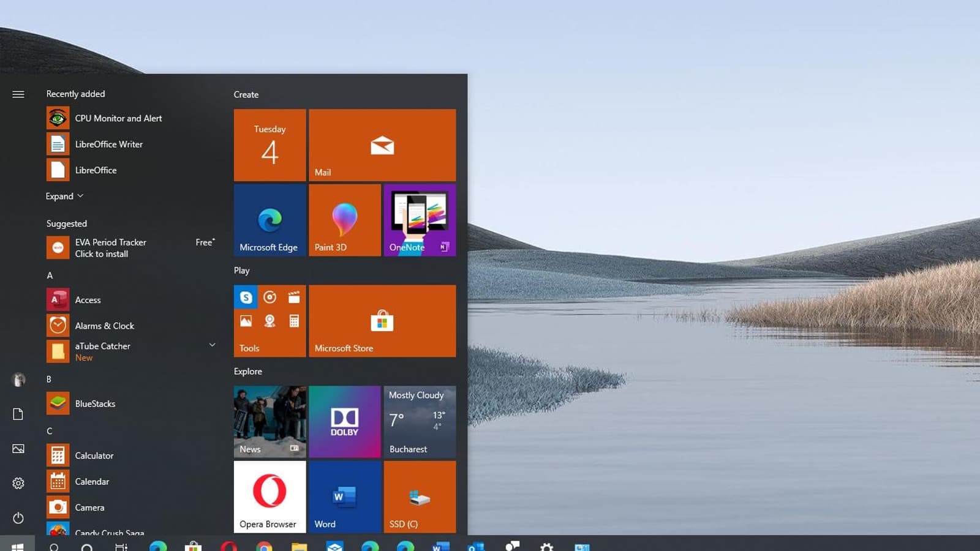Viewport: 980px width, 551px height.
Task: Open Microsoft Access from app list
Action: click(x=132, y=300)
